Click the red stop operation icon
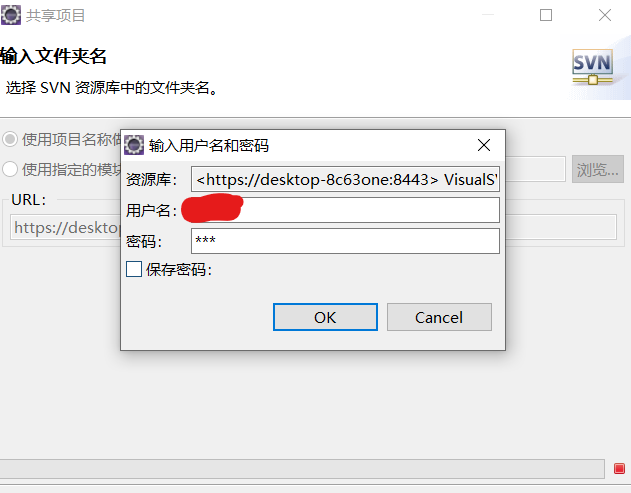The width and height of the screenshot is (631, 493). pyautogui.click(x=619, y=469)
